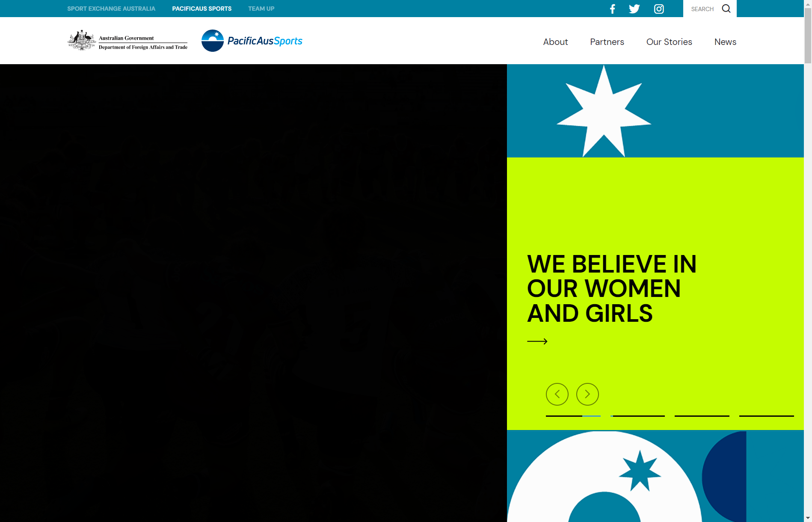Open the Twitter bird icon
The width and height of the screenshot is (812, 522).
pyautogui.click(x=634, y=9)
